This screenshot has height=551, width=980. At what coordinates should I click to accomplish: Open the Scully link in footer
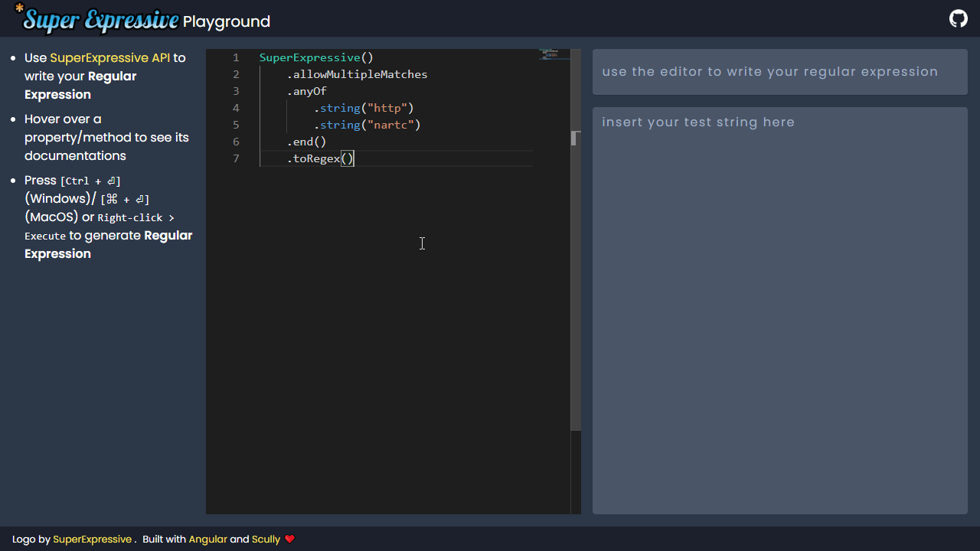click(x=266, y=539)
